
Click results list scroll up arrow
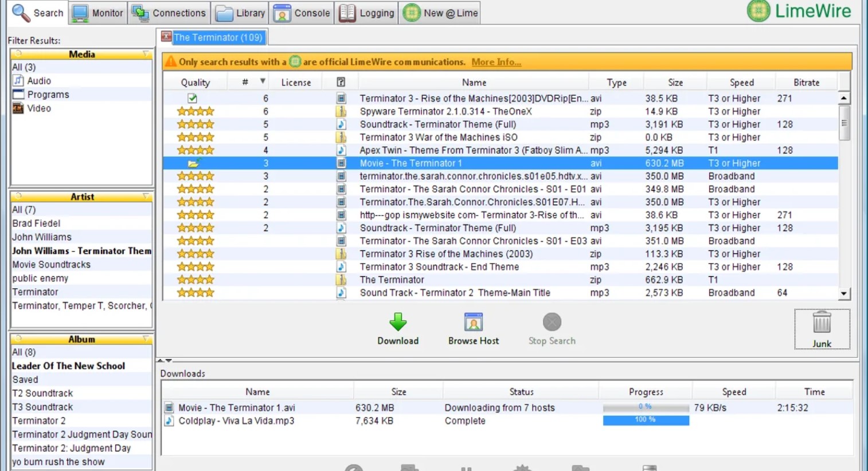click(844, 98)
